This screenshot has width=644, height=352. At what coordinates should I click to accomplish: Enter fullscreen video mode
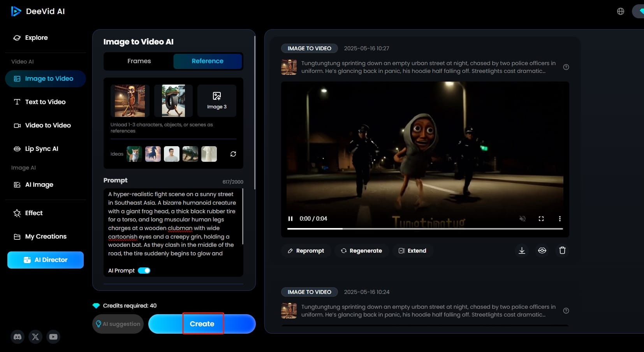click(541, 219)
